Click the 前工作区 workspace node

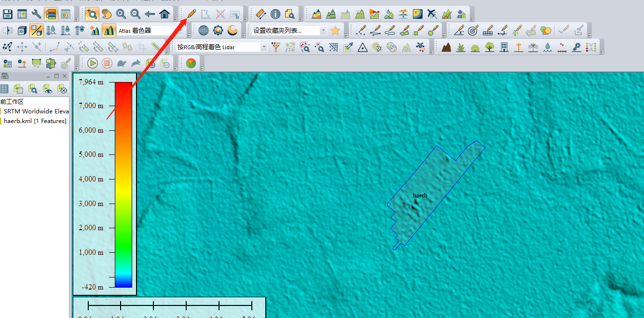click(x=12, y=102)
